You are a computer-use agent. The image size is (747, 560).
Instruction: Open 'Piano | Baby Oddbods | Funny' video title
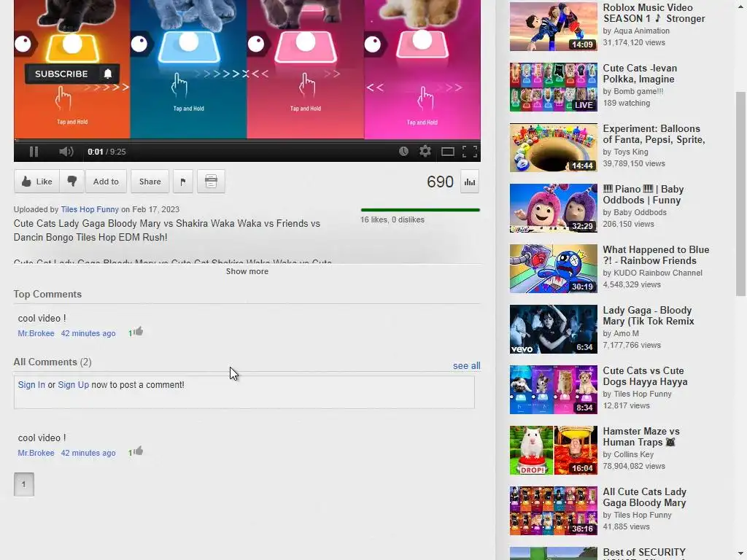tap(643, 195)
